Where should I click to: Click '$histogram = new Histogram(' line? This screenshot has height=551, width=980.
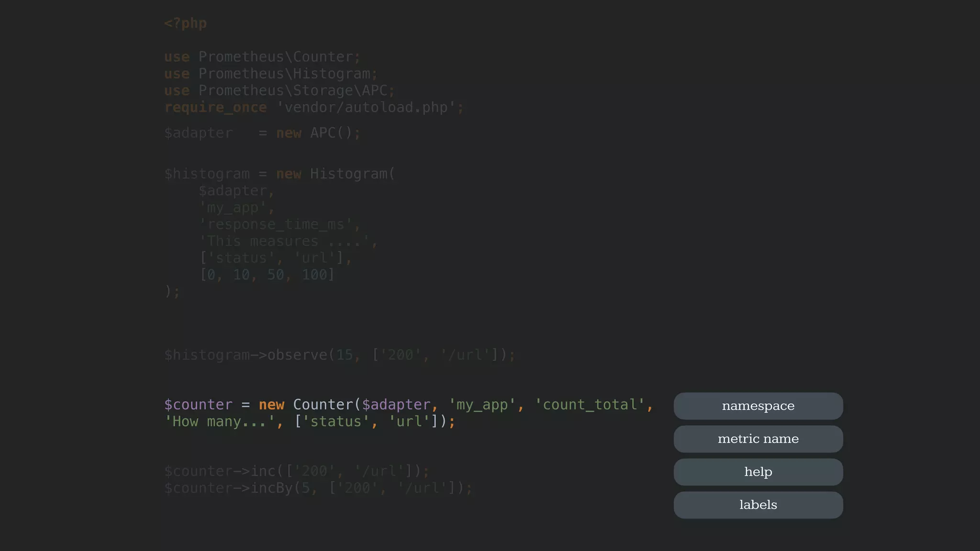pyautogui.click(x=279, y=174)
